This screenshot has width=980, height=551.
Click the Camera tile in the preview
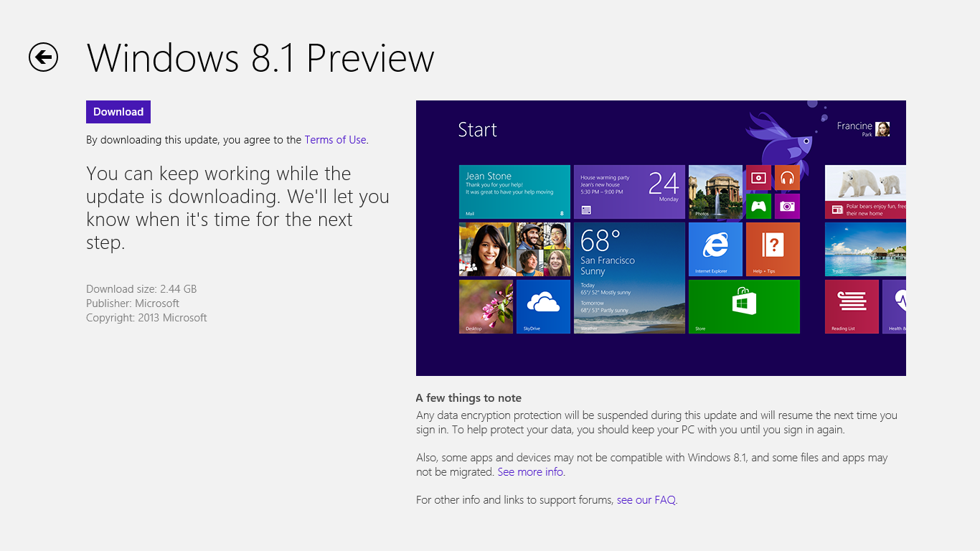(787, 206)
